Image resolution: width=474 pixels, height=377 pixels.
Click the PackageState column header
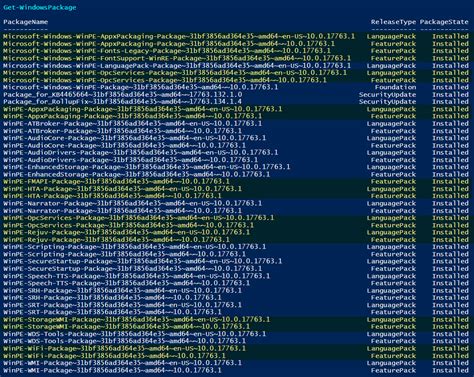point(444,22)
